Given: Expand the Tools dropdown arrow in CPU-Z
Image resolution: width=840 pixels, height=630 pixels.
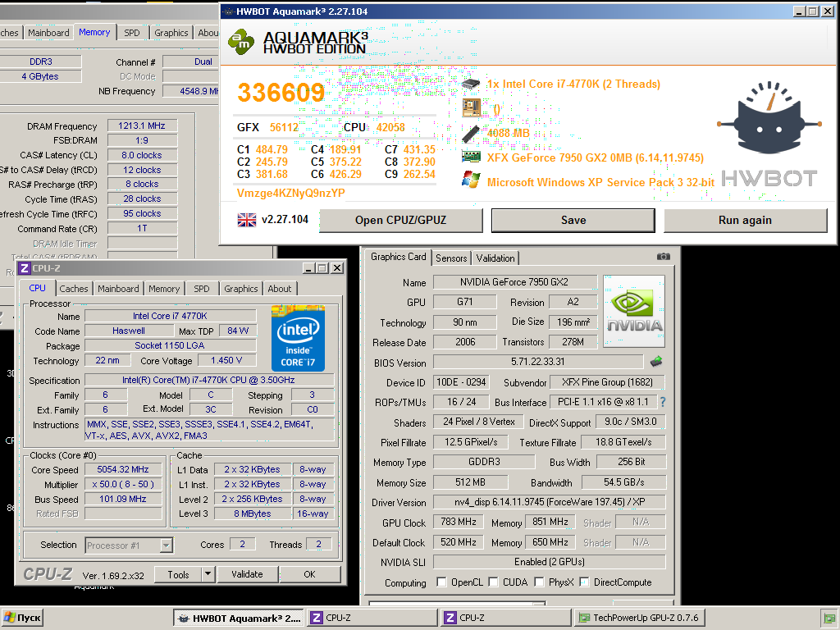Looking at the screenshot, I should pyautogui.click(x=208, y=574).
